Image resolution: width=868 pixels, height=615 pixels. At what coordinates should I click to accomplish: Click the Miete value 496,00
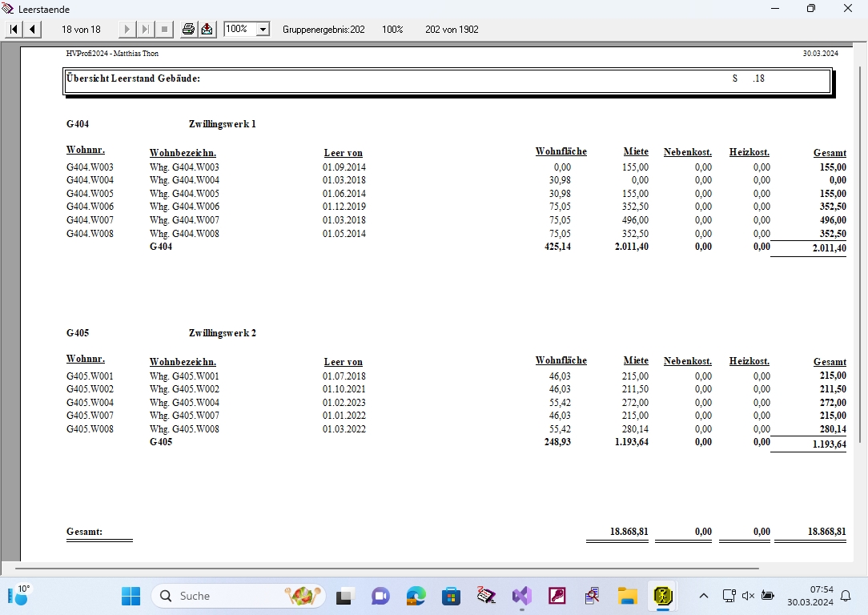click(636, 219)
